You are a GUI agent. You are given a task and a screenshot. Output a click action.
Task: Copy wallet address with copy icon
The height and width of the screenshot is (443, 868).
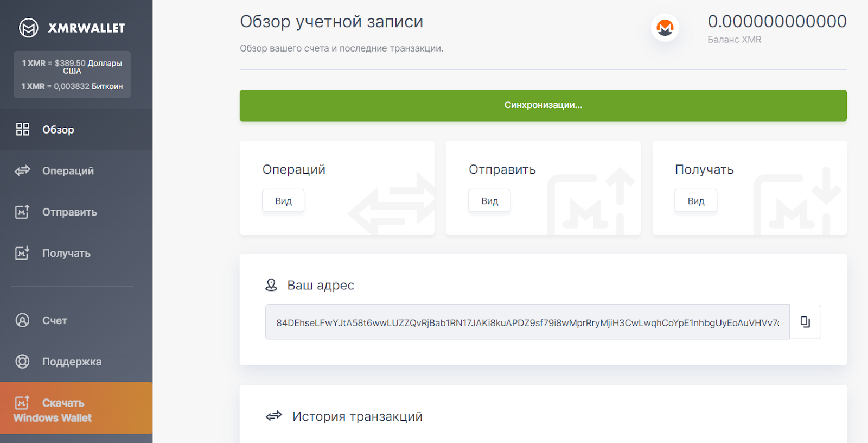click(805, 322)
